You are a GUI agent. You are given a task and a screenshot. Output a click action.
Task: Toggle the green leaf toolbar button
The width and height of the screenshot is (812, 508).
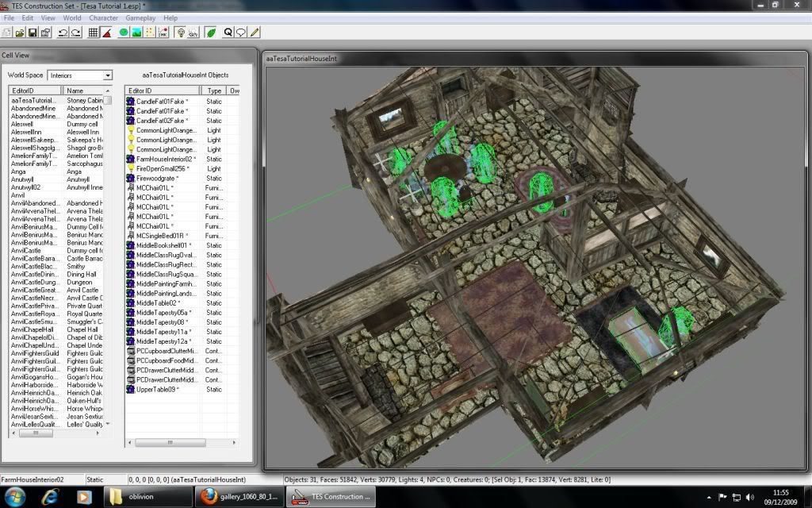pos(211,33)
